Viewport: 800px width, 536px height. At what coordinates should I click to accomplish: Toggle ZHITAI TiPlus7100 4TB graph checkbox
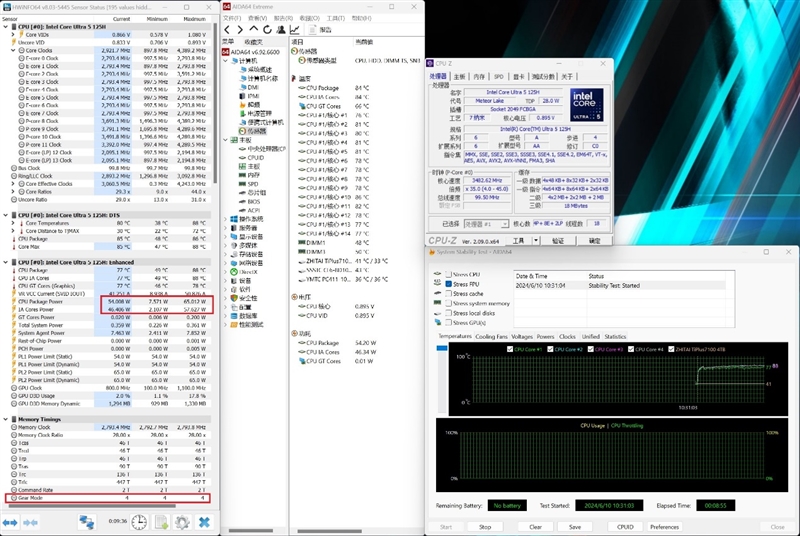click(671, 349)
